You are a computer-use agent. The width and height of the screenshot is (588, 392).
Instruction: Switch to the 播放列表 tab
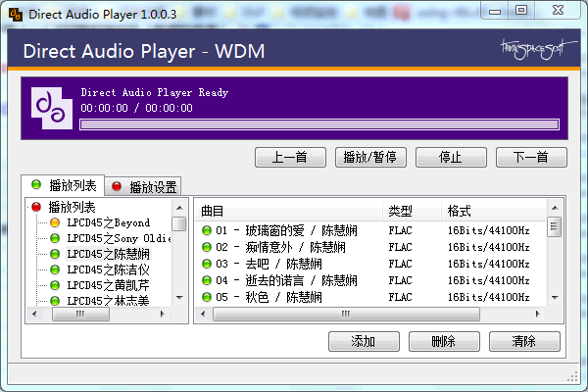click(63, 185)
